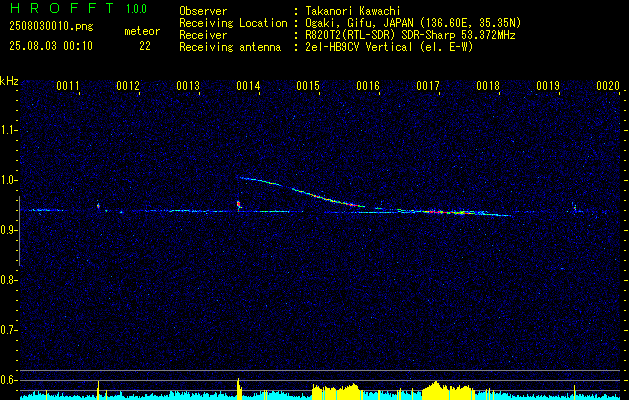Viewport: 629px width, 400px height.
Task: Click the timestamp 25.08.03 00:10
Action: pyautogui.click(x=51, y=46)
